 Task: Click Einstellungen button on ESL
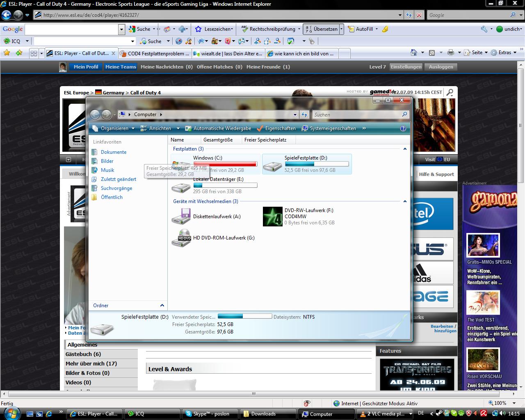[x=406, y=67]
